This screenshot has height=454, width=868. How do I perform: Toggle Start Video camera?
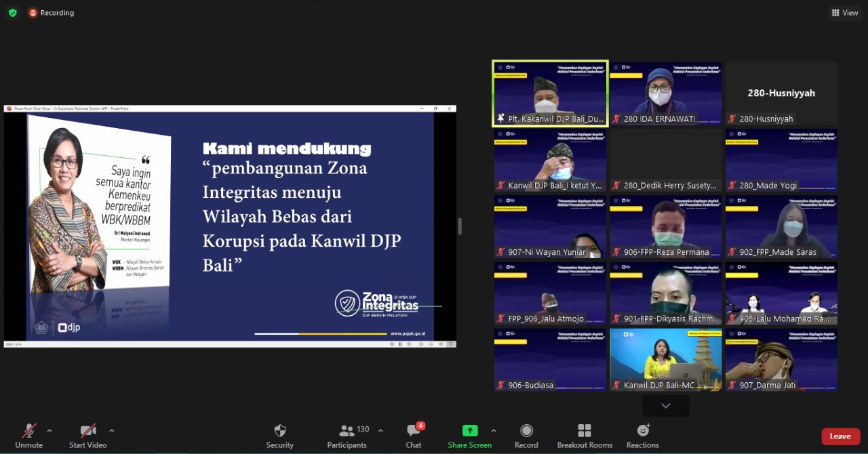coord(87,431)
